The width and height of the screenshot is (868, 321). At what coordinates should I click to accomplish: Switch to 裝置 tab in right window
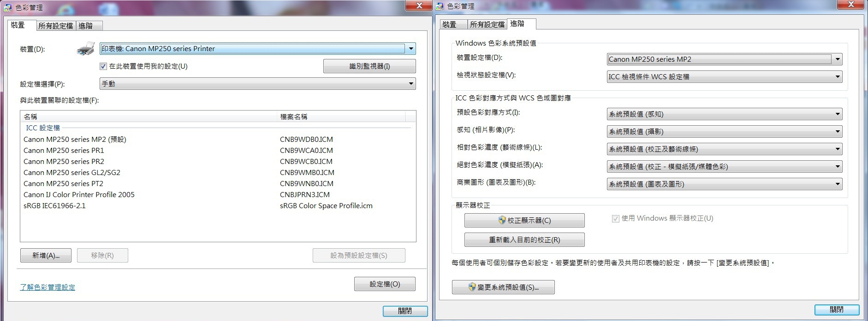(449, 24)
